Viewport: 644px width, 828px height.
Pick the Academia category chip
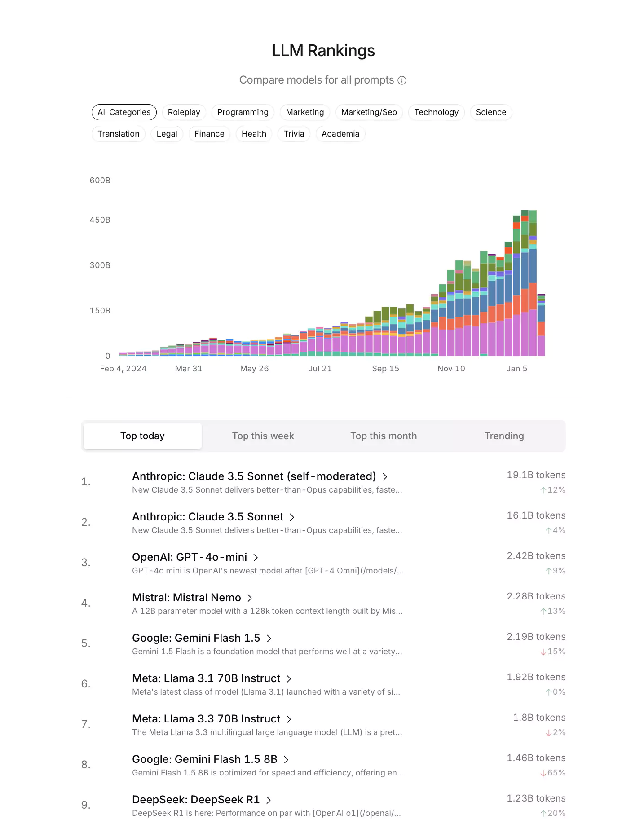pos(340,134)
